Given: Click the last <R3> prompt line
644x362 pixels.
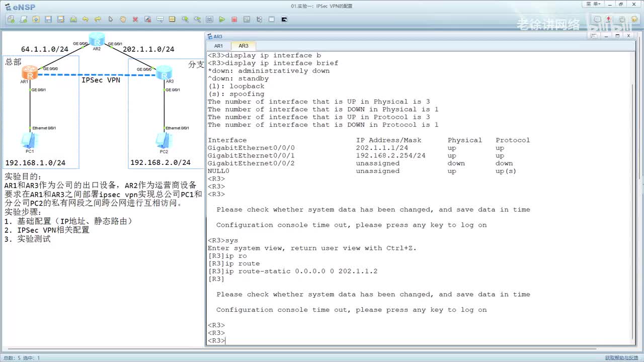Looking at the screenshot, I should pyautogui.click(x=216, y=341).
